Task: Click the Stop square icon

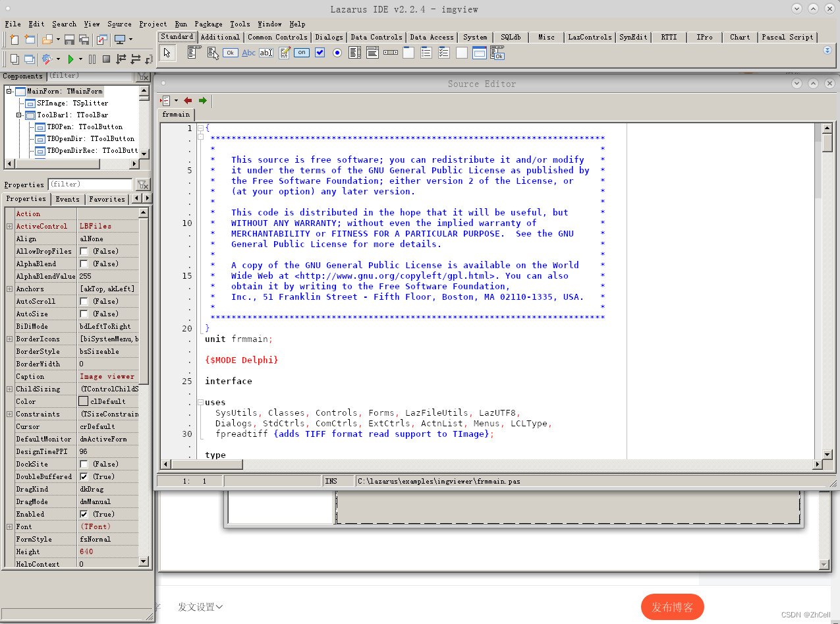Action: [x=106, y=59]
